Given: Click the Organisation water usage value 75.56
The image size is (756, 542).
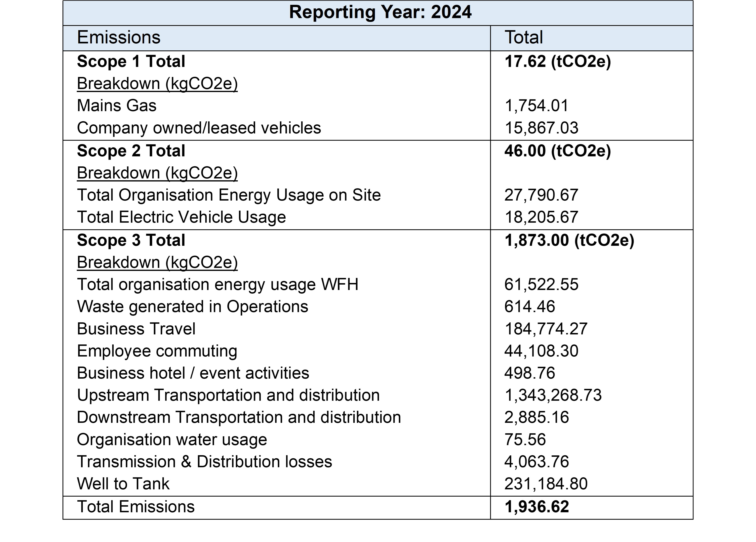Looking at the screenshot, I should click(x=525, y=440).
